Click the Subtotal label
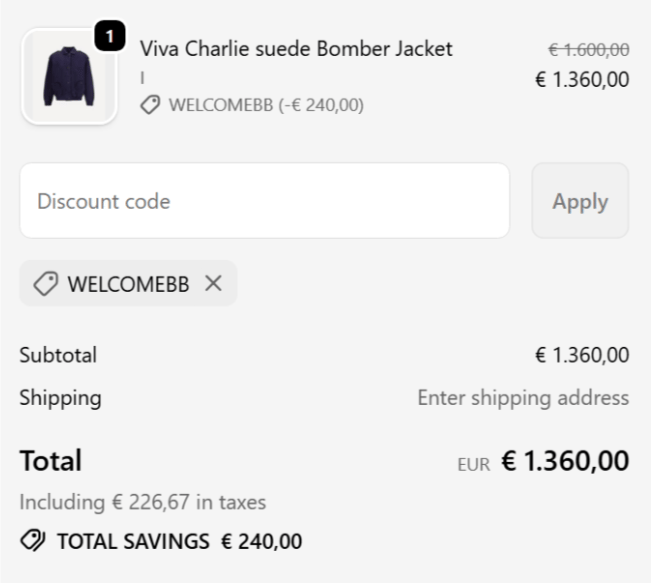This screenshot has width=651, height=583. click(x=58, y=355)
